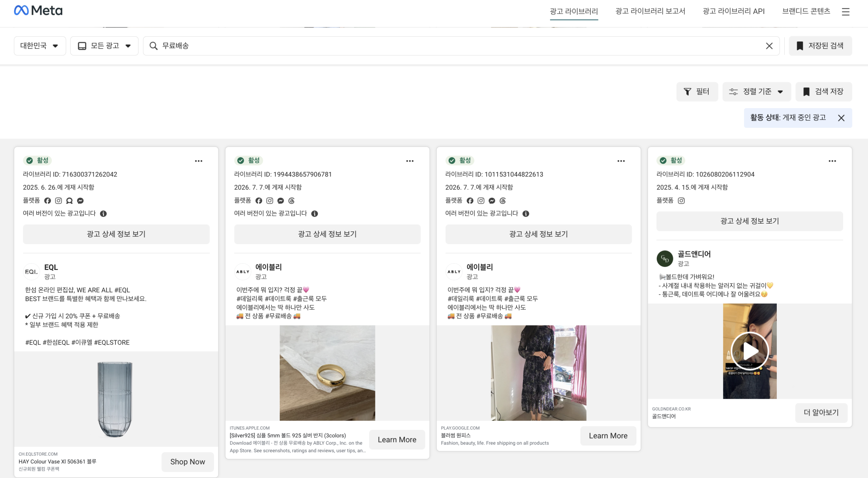Click the PLAY.GOOGLE.COM domain text

pyautogui.click(x=460, y=428)
